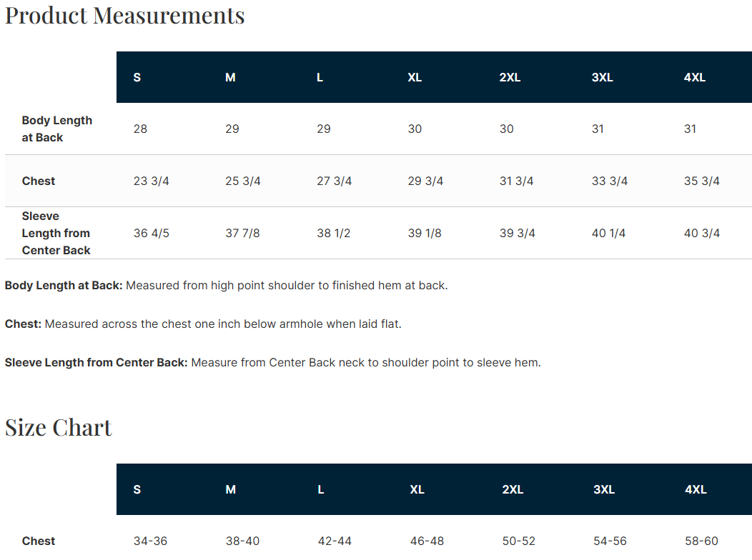752x560 pixels.
Task: Click the S column header in Product Measurements
Action: (137, 77)
